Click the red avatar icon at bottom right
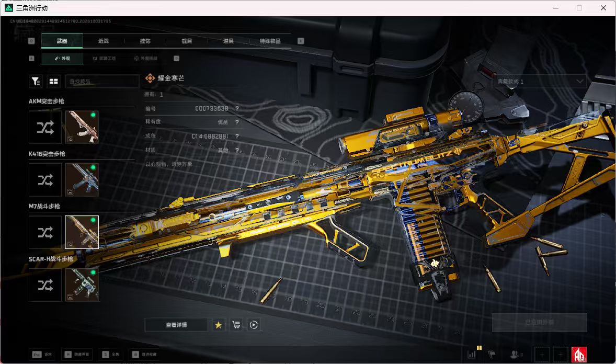This screenshot has width=616, height=364. coord(579,355)
